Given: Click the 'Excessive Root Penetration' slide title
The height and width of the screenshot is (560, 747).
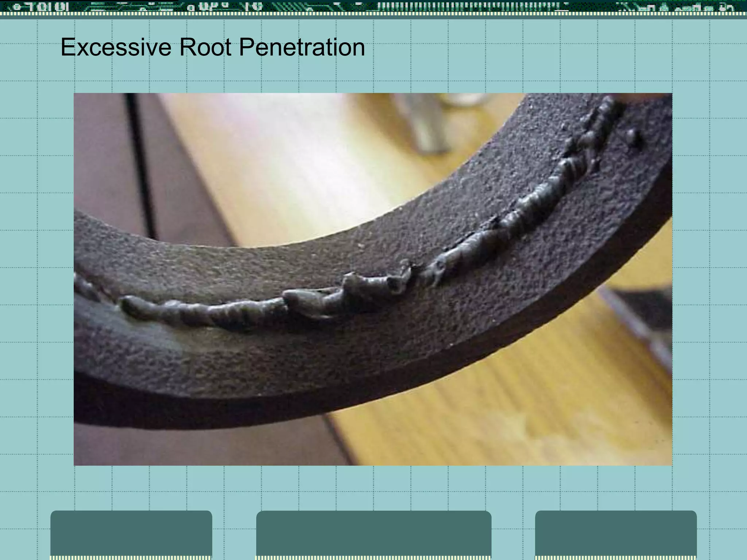Looking at the screenshot, I should pyautogui.click(x=213, y=47).
